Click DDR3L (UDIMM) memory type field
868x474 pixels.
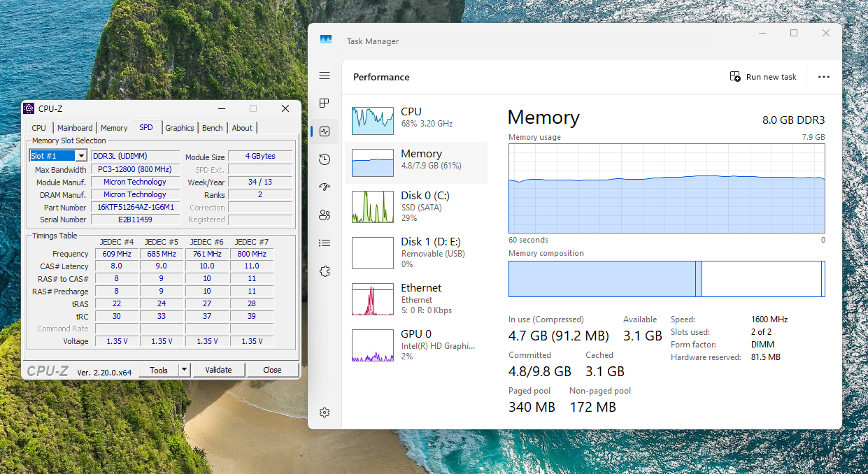[136, 156]
